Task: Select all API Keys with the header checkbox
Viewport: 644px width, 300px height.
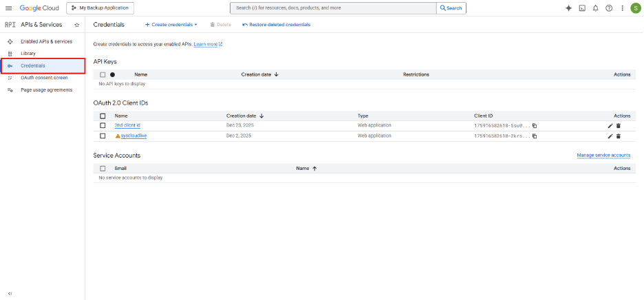Action: click(103, 74)
